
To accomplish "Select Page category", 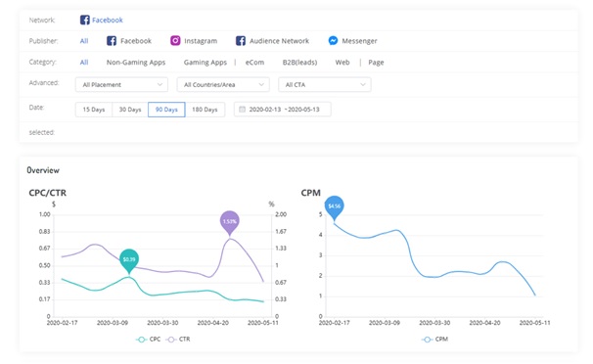I will pyautogui.click(x=376, y=63).
